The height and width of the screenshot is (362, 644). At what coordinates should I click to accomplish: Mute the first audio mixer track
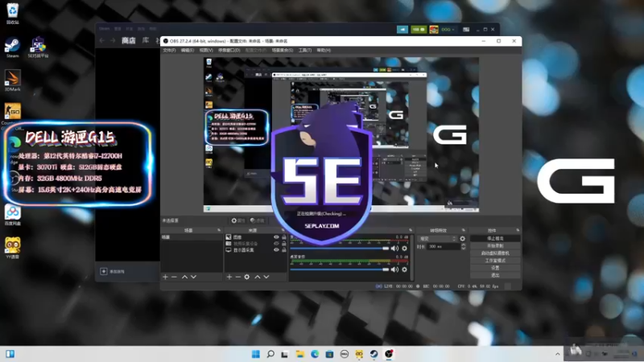click(394, 249)
